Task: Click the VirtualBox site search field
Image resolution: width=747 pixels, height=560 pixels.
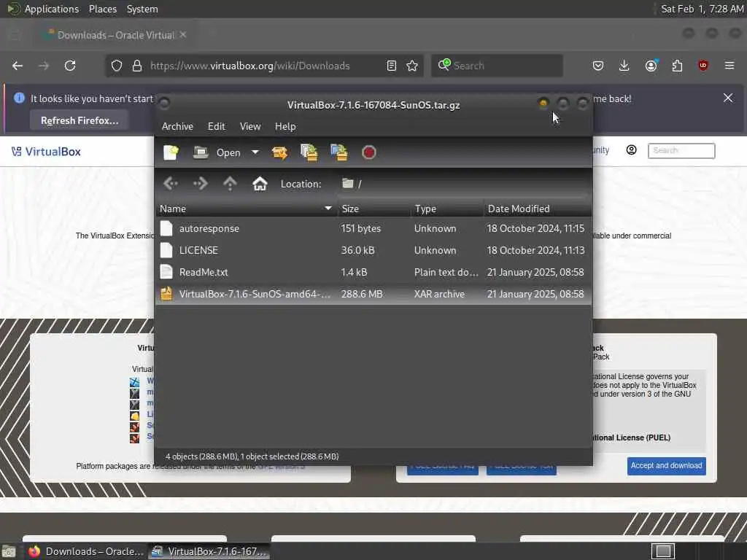Action: [681, 150]
